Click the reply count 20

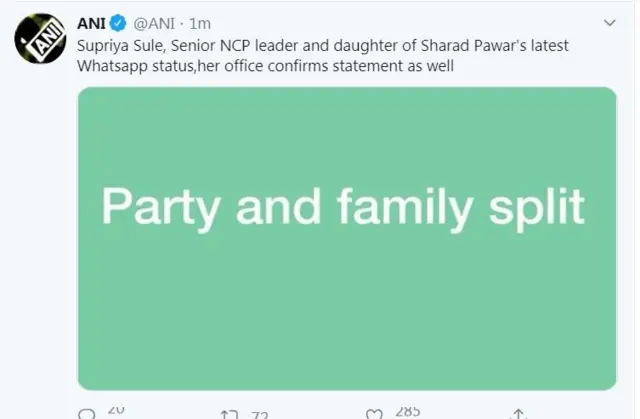click(x=115, y=410)
